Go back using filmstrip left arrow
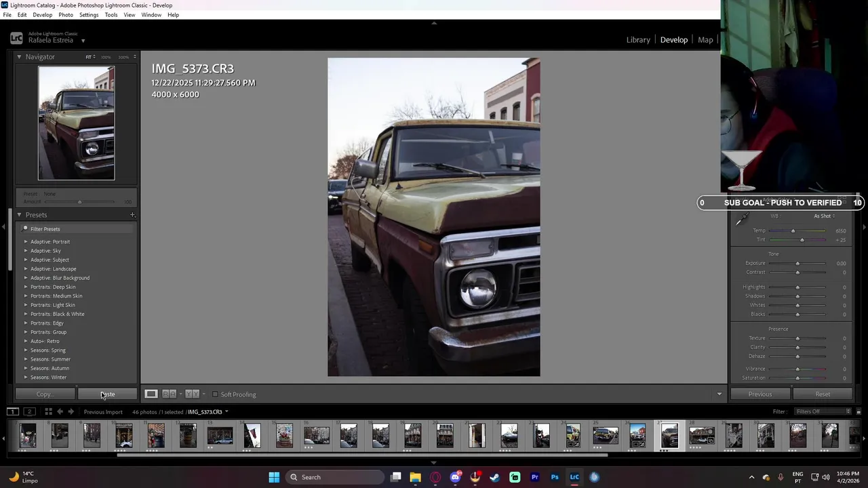 60,411
